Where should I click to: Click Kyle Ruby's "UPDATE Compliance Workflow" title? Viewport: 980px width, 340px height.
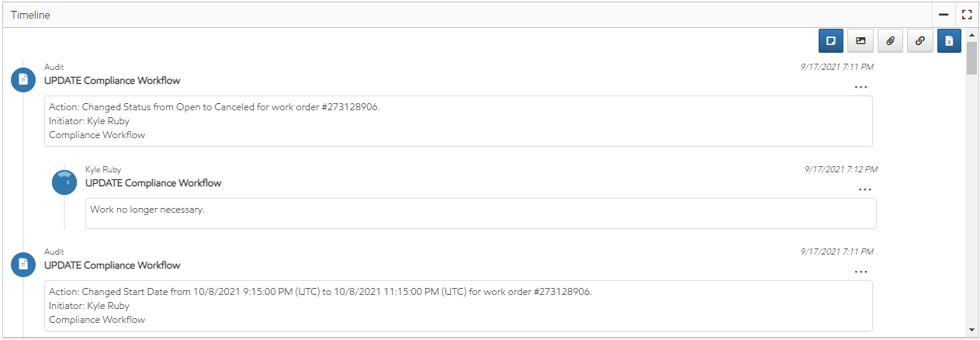153,183
